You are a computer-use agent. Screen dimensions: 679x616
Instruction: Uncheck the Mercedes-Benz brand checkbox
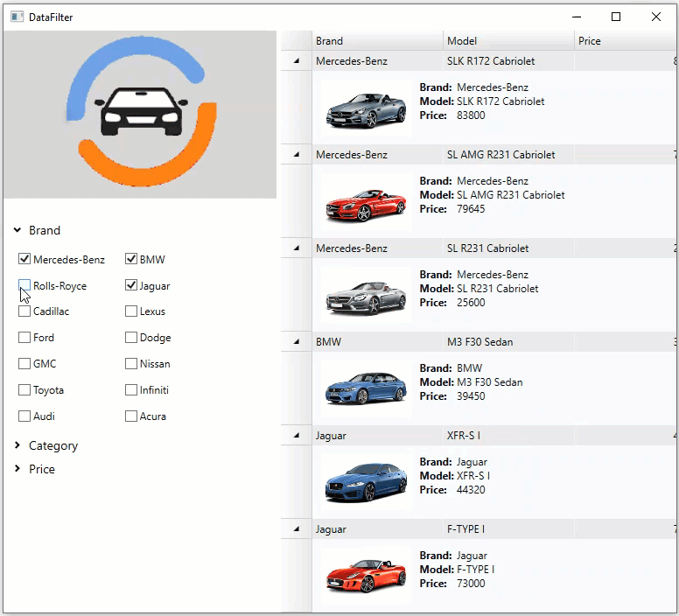coord(24,259)
